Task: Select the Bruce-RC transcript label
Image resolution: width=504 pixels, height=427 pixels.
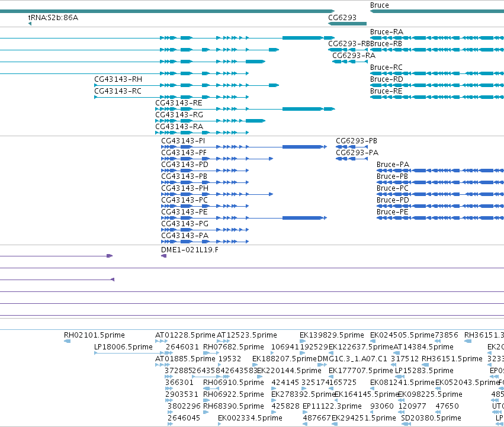Action: [386, 67]
